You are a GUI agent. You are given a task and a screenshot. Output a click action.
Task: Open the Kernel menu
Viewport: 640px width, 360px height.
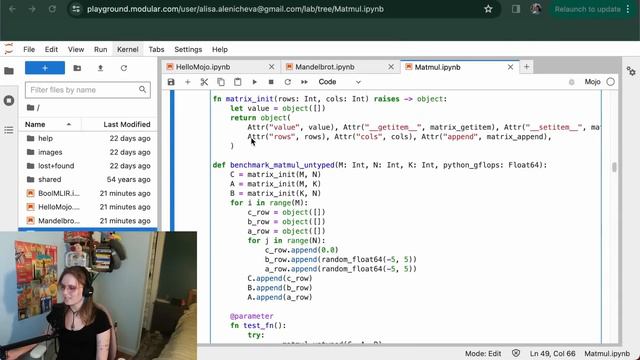click(x=128, y=49)
